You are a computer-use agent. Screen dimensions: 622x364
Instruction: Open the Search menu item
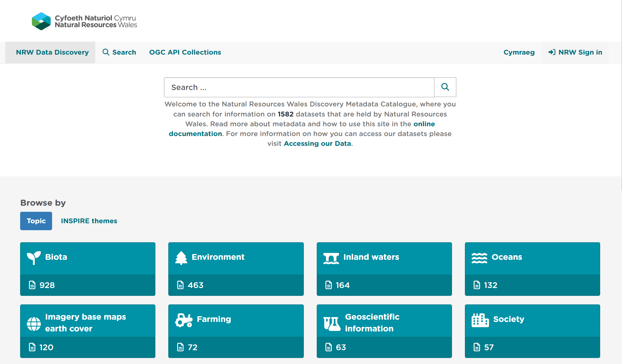click(119, 52)
